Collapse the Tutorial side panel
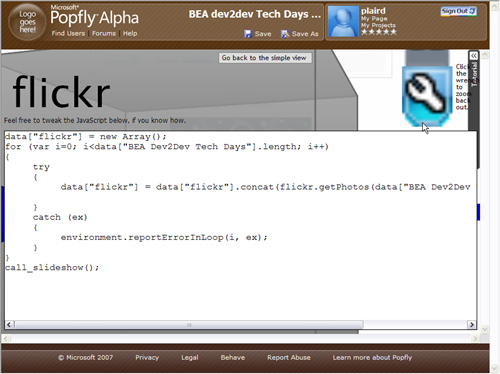This screenshot has height=374, width=500. pyautogui.click(x=473, y=56)
